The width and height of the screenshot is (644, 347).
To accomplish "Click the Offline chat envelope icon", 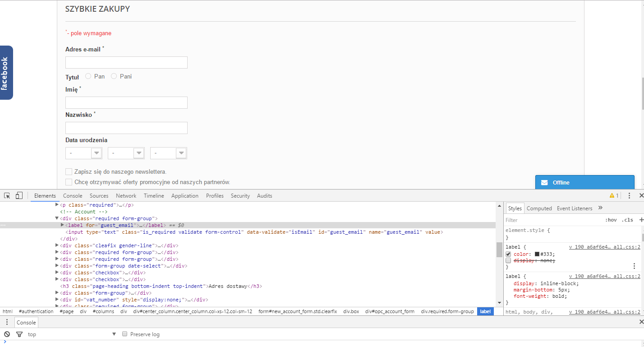I will coord(544,183).
